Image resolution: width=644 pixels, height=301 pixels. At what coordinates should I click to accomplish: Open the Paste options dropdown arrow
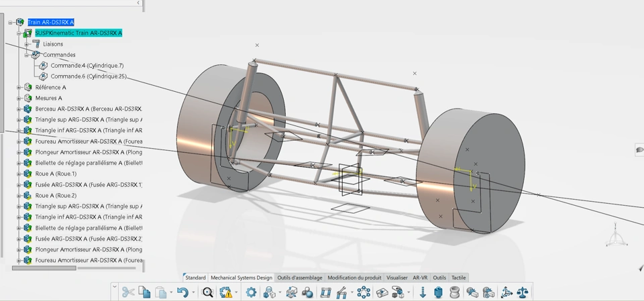coord(171,292)
